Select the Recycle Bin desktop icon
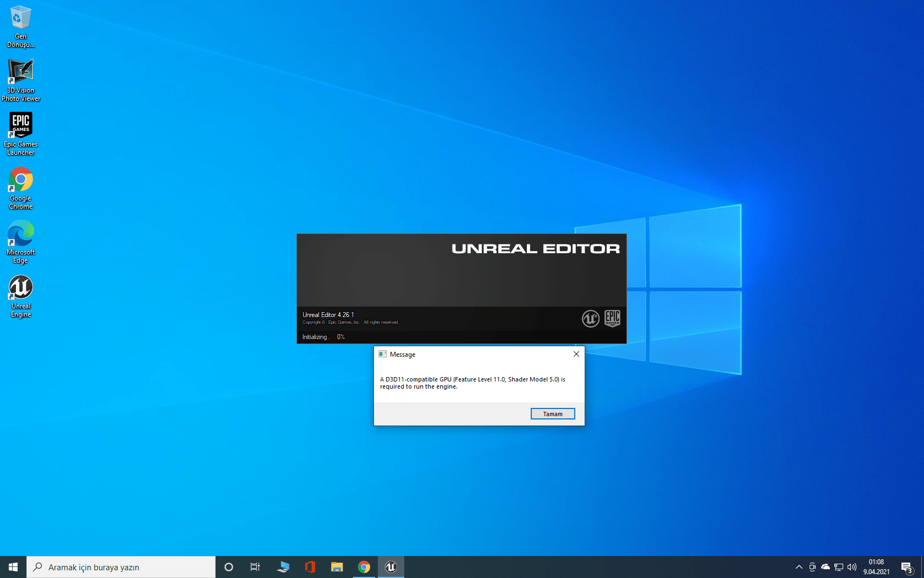Image resolution: width=924 pixels, height=578 pixels. 21,27
